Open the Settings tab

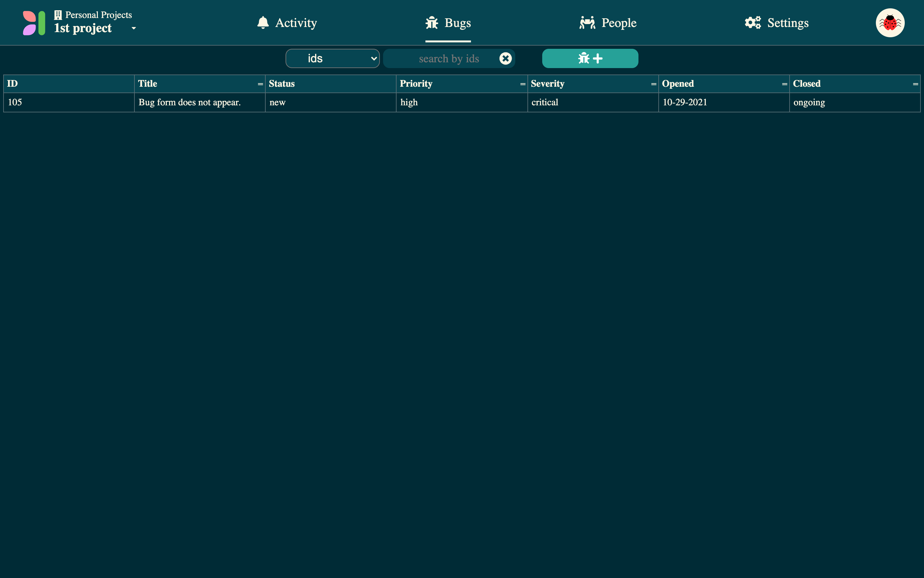[777, 22]
